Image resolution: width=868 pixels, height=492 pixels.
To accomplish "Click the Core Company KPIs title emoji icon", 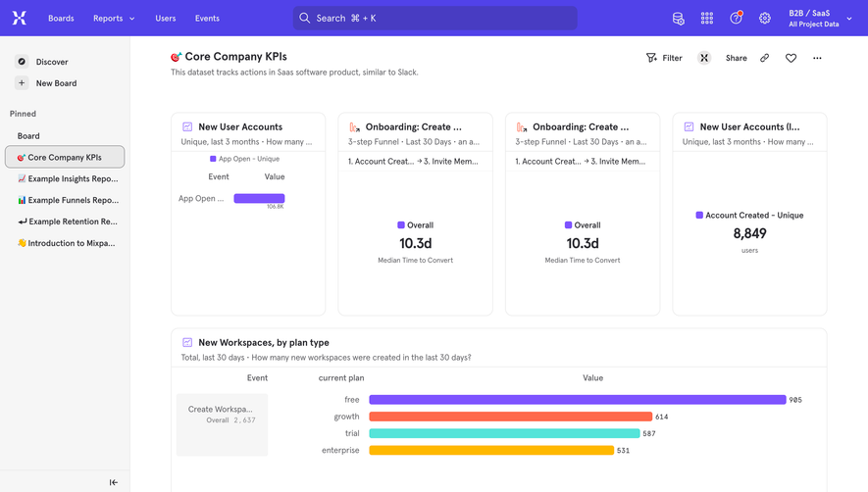I will coord(176,57).
